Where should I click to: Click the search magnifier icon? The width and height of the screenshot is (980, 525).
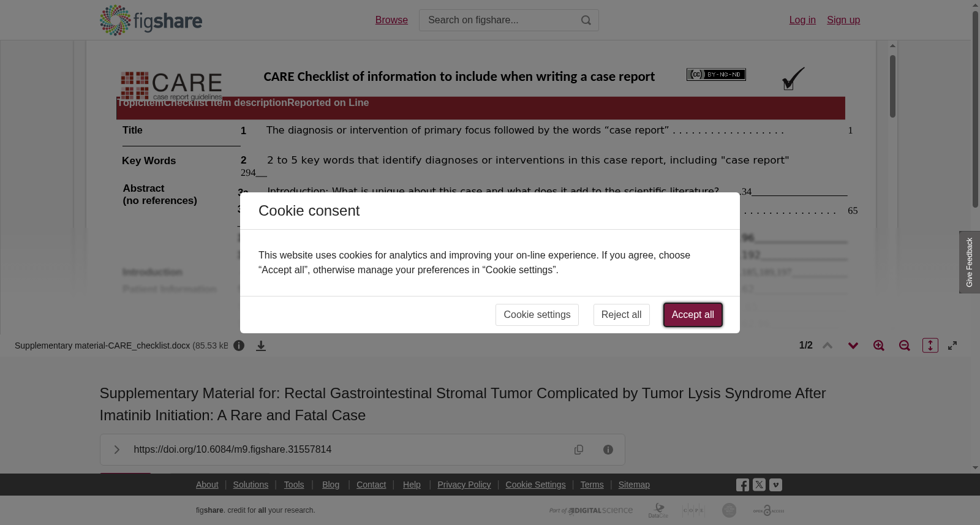click(x=586, y=20)
